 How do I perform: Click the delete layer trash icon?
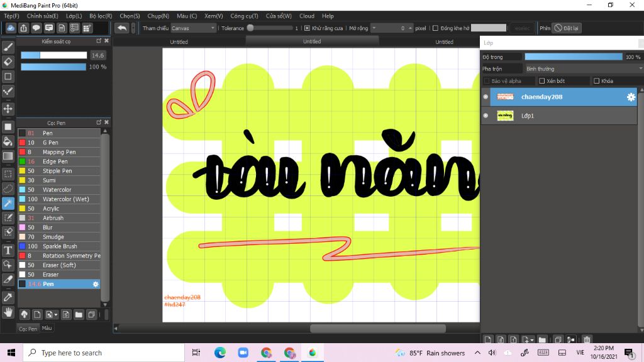click(x=587, y=339)
